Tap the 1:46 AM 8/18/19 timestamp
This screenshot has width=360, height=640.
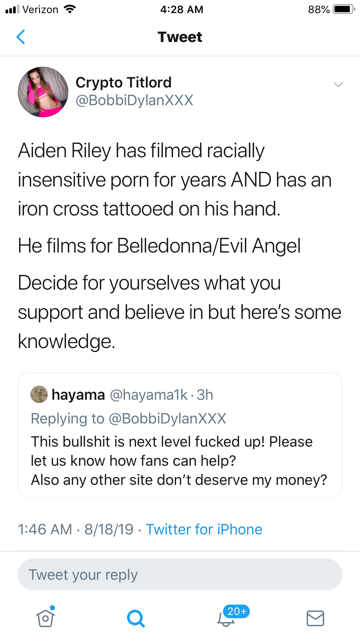[76, 529]
